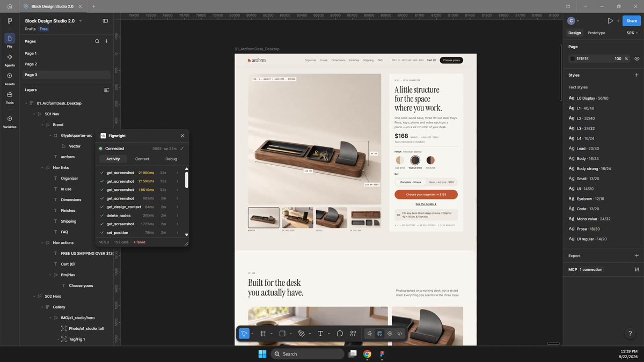Open the Context tab in Figwright
This screenshot has height=362, width=644.
[x=142, y=159]
